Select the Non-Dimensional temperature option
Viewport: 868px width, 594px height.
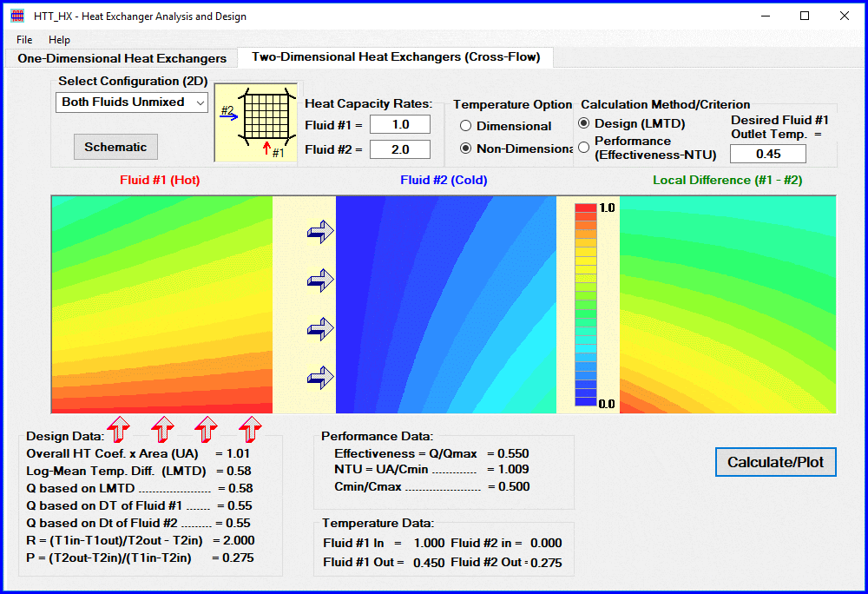pos(465,147)
